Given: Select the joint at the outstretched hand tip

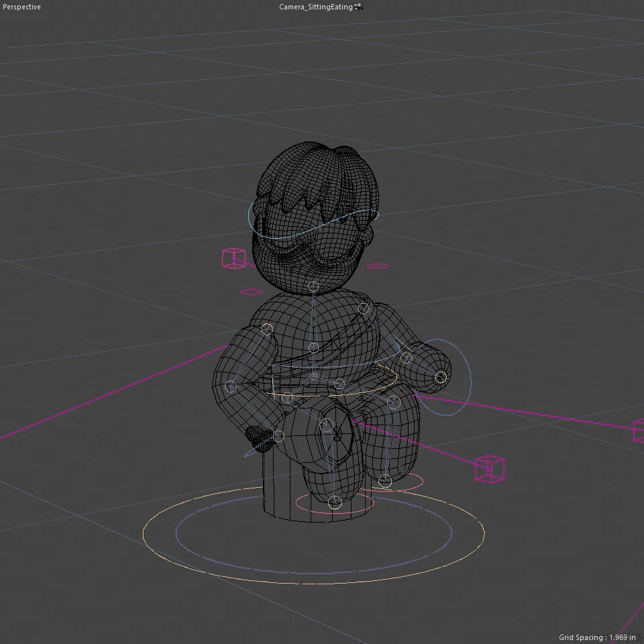Looking at the screenshot, I should pos(441,377).
